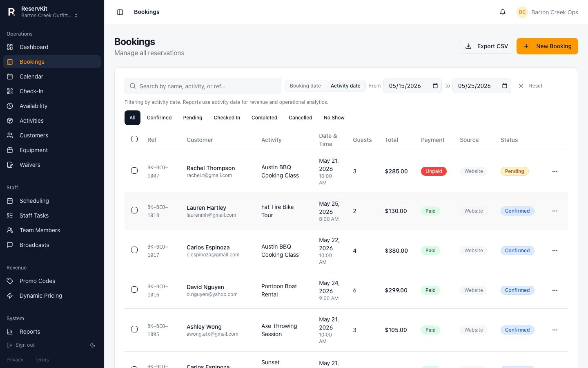
Task: Click the Calendar icon in sidebar
Action: click(10, 76)
